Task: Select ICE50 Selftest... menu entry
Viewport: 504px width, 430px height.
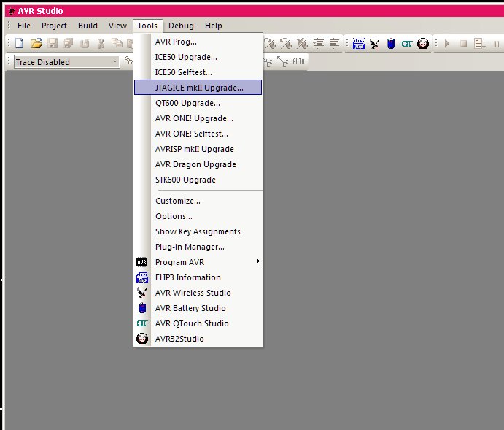Action: 198,72
